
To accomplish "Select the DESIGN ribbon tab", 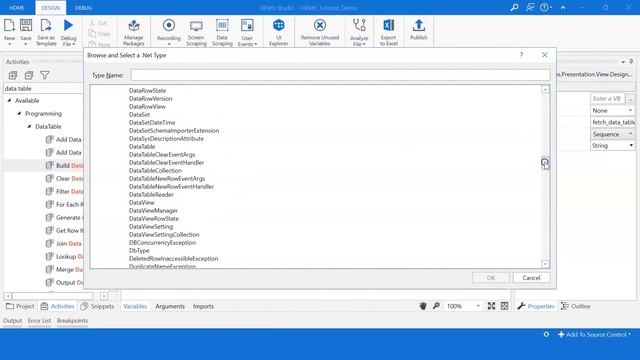I will pyautogui.click(x=51, y=8).
